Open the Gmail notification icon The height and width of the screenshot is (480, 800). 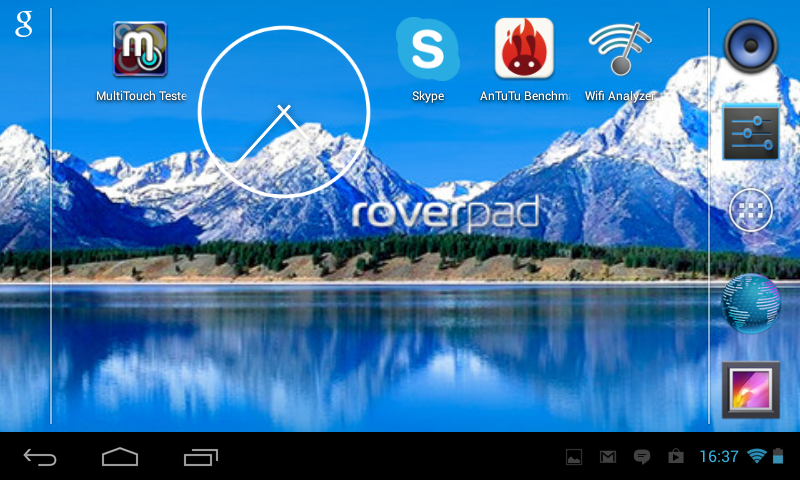tap(608, 457)
